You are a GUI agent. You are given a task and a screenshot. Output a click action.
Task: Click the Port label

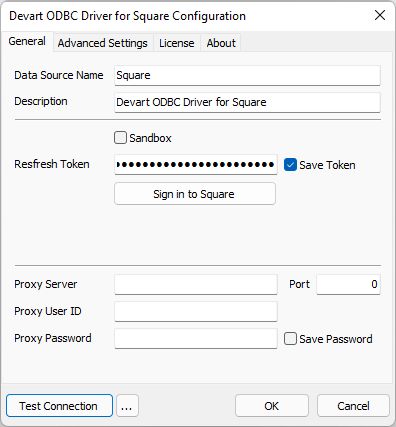pos(299,284)
